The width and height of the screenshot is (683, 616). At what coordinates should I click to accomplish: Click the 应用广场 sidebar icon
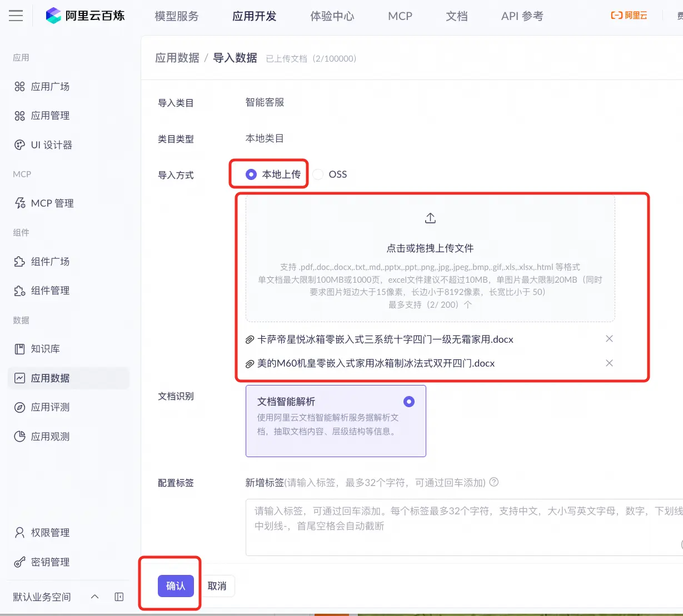tap(19, 87)
